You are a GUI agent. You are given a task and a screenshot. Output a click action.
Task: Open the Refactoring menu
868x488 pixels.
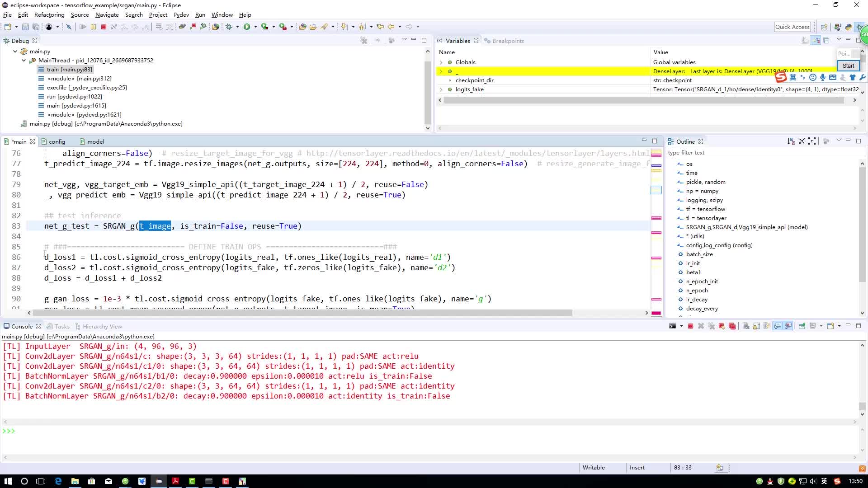[49, 14]
